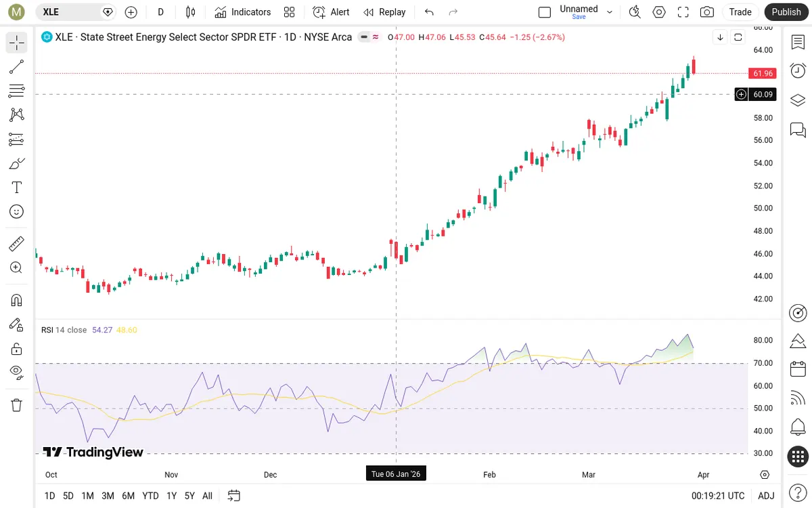Open timezone menu at 00:19:21 UTC
Viewport: 812px width, 508px height.
click(x=717, y=496)
